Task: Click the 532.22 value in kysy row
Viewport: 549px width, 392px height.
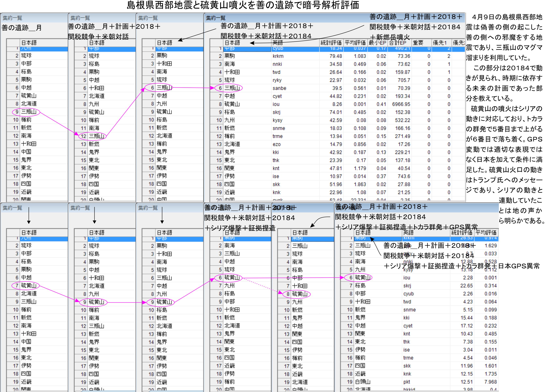Action: click(402, 120)
